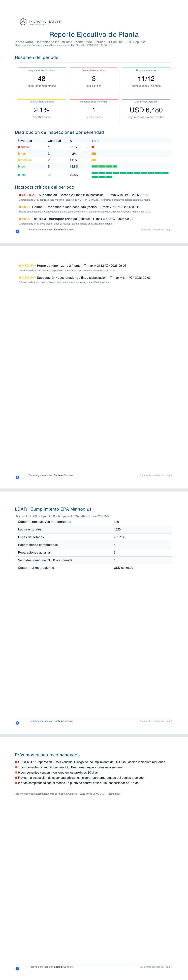This screenshot has height=980, width=188.
Task: Click the 'Fugas detectadas' value 7 (2.1%)
Action: [120, 537]
